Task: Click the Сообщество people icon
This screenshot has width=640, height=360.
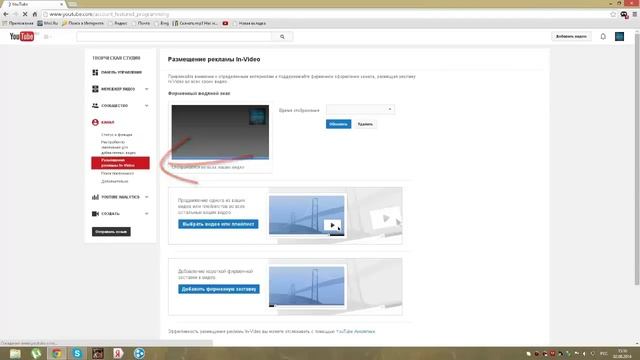Action: click(x=95, y=105)
